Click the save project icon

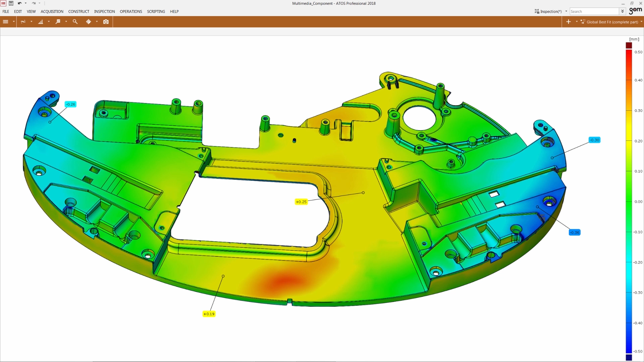(11, 3)
